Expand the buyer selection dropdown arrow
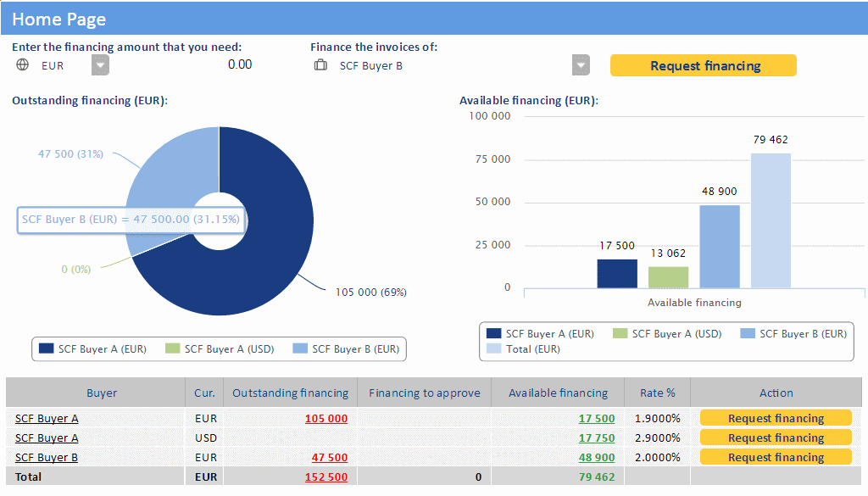 coord(581,65)
